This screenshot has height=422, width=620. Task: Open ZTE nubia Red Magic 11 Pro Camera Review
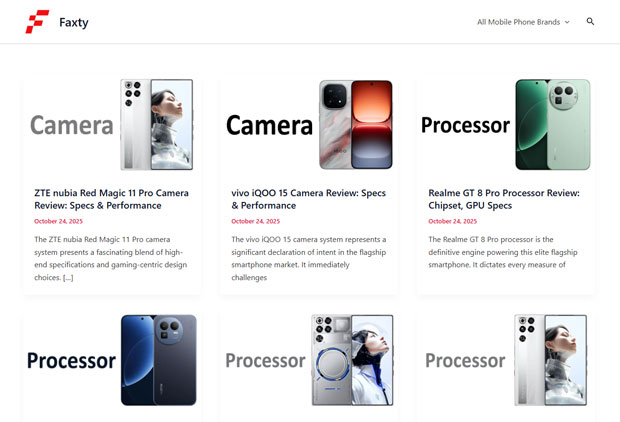click(112, 199)
